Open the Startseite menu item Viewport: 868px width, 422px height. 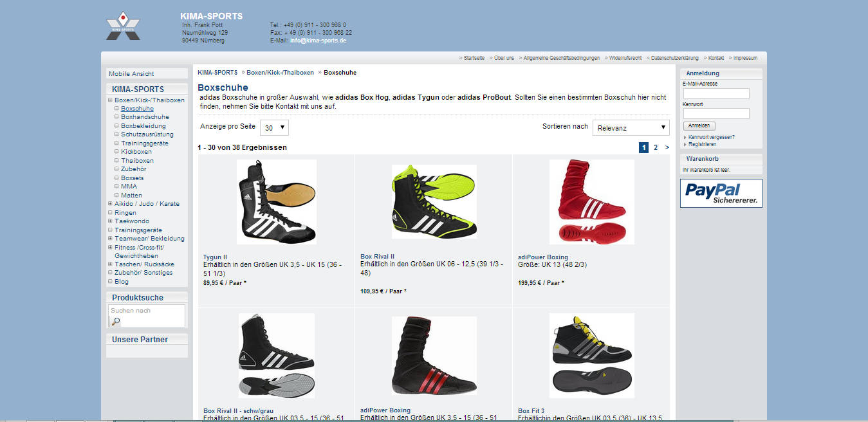474,58
